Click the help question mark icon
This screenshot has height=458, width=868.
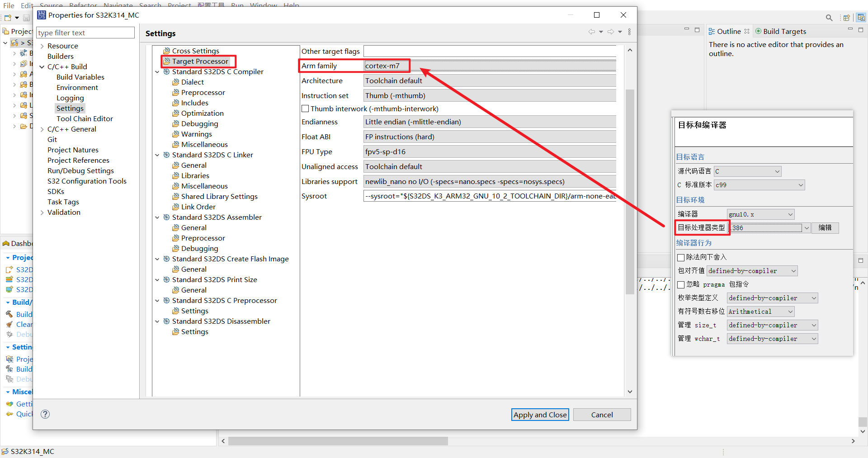click(45, 414)
